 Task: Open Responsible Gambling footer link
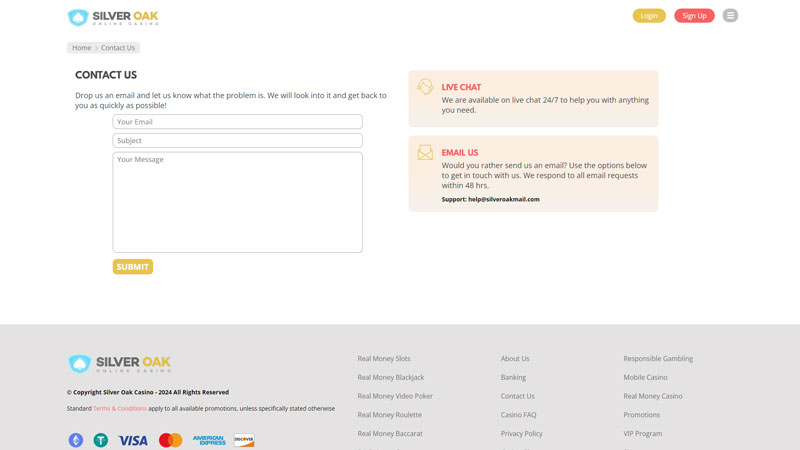pyautogui.click(x=658, y=358)
